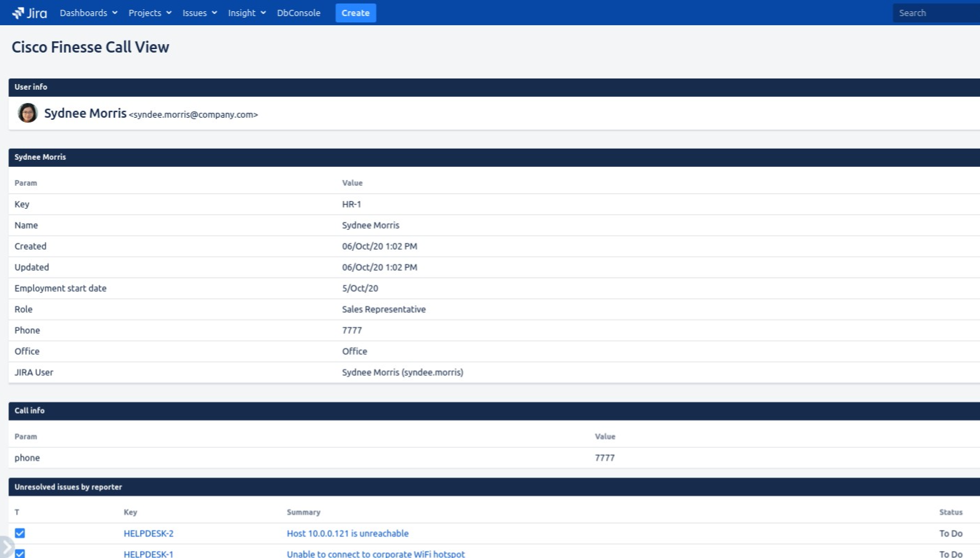
Task: Select the Office row's value cell
Action: 354,351
